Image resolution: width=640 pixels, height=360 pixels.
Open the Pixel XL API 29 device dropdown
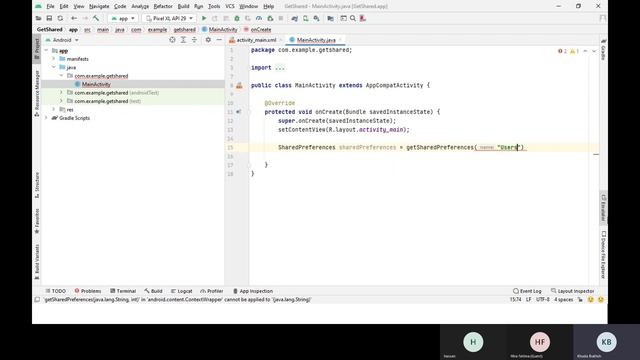(x=169, y=18)
